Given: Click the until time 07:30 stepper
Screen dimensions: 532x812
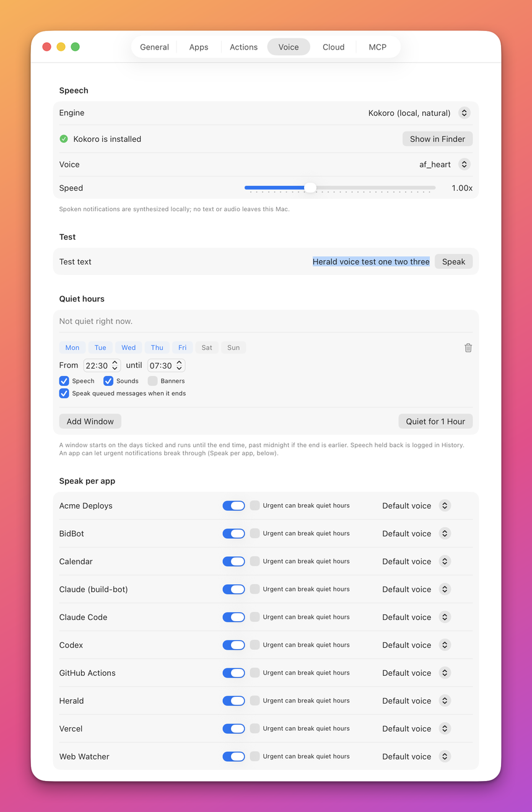Looking at the screenshot, I should (179, 365).
